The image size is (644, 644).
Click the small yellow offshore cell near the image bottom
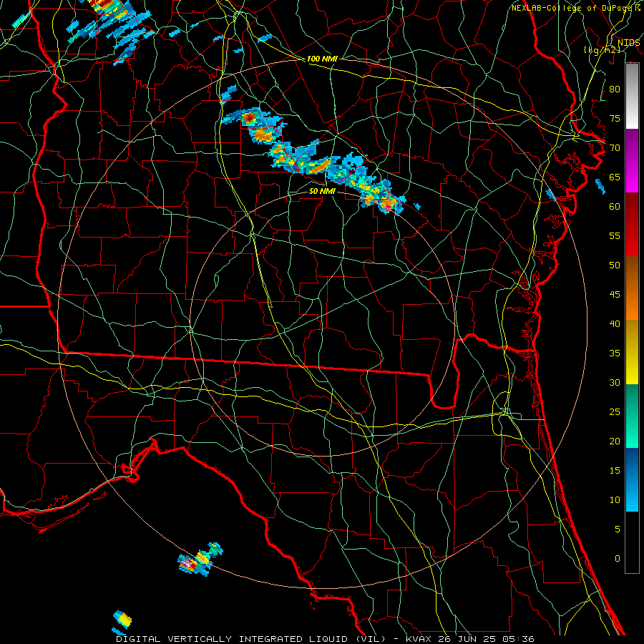(x=122, y=620)
